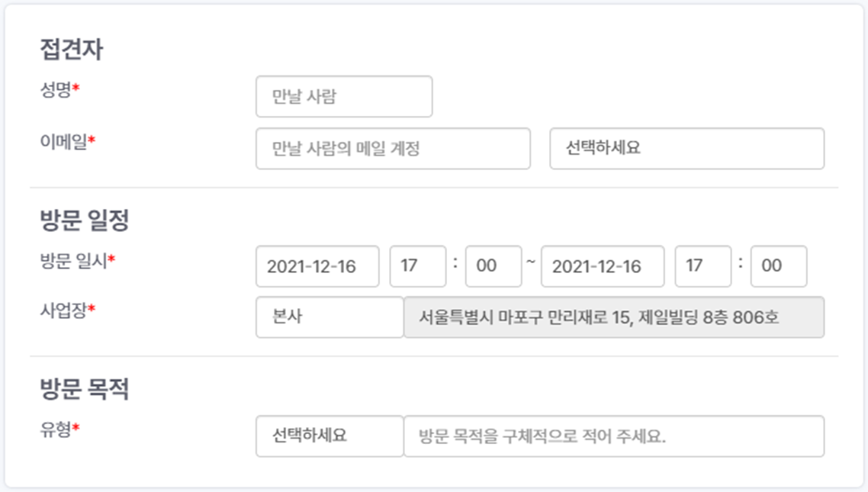Select the visit start minute box
Image resolution: width=868 pixels, height=492 pixels.
[493, 266]
